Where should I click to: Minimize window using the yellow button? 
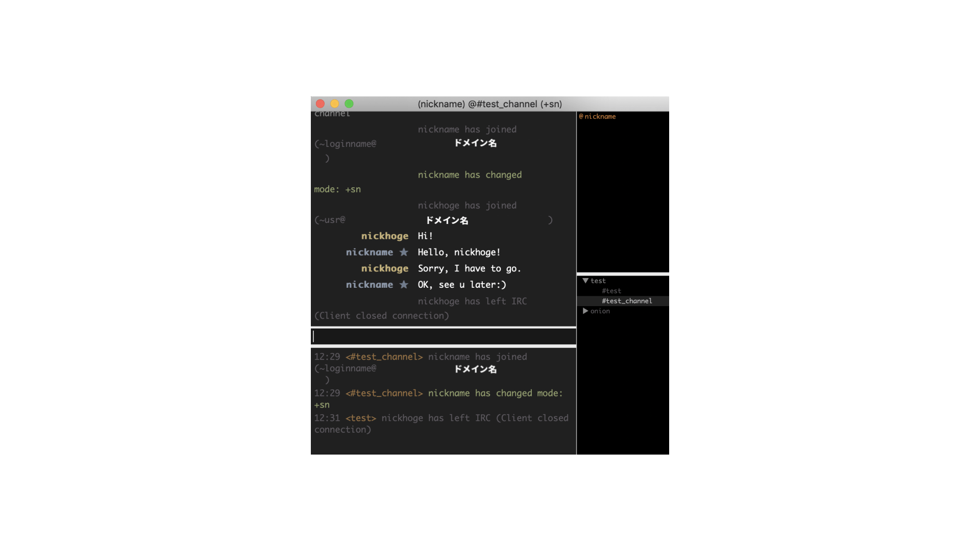[x=335, y=104]
